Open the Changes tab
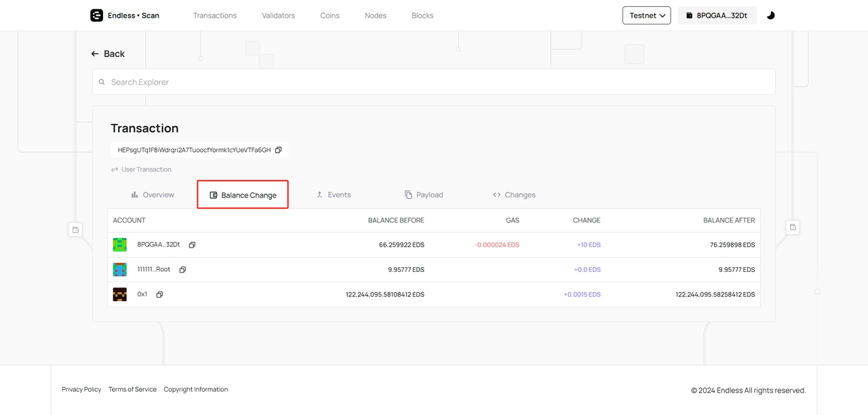Image resolution: width=868 pixels, height=415 pixels. [514, 195]
